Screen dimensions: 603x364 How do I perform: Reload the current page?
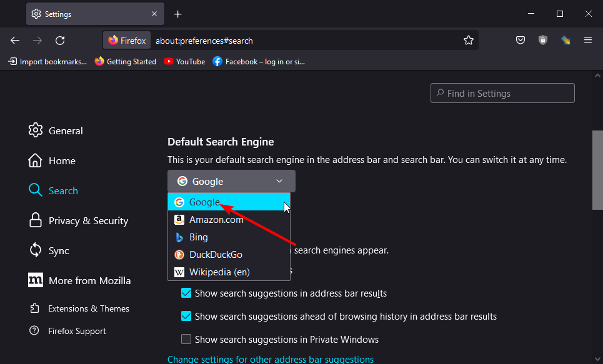(60, 41)
